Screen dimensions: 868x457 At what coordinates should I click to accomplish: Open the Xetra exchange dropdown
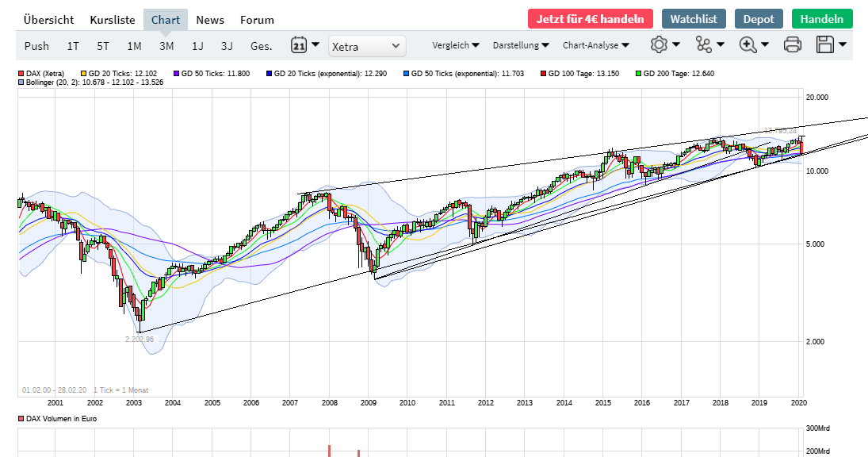pyautogui.click(x=367, y=46)
